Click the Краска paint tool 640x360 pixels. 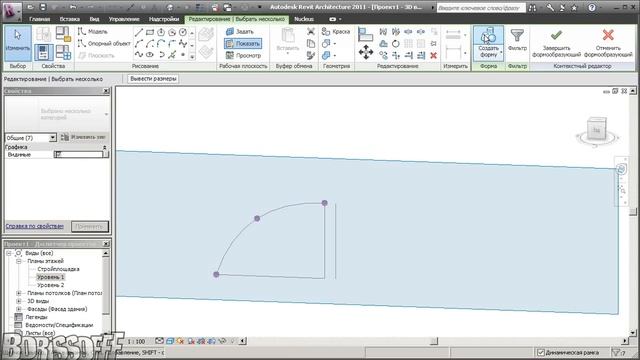click(336, 31)
